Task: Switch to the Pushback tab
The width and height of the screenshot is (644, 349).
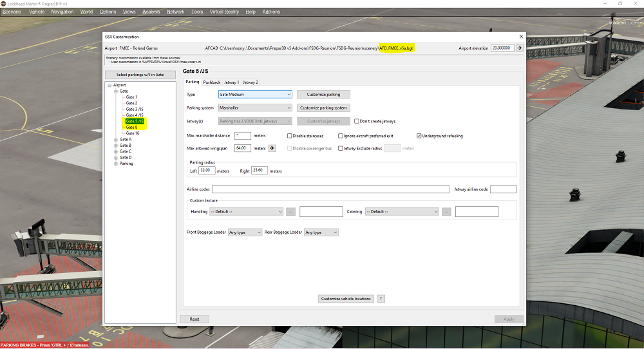Action: pyautogui.click(x=211, y=82)
